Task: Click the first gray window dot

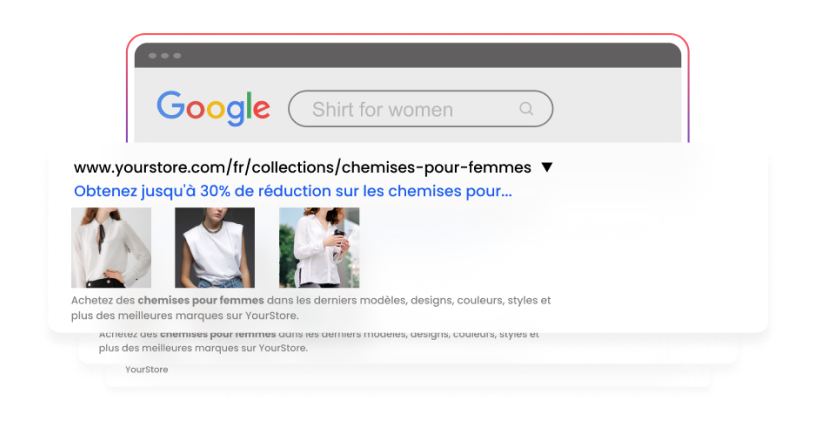Action: [152, 56]
